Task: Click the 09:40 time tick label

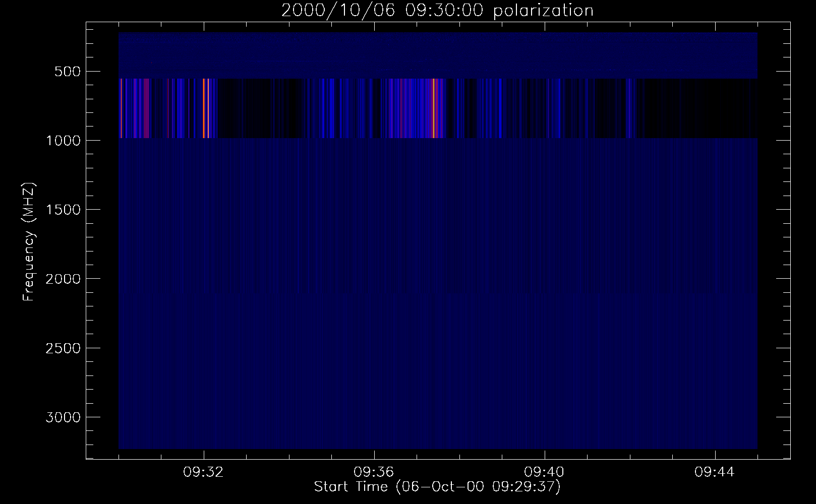Action: (x=545, y=472)
